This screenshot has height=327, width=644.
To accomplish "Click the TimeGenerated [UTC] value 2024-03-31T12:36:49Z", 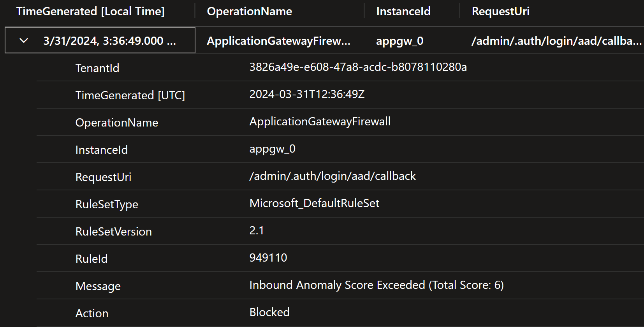I will click(307, 94).
